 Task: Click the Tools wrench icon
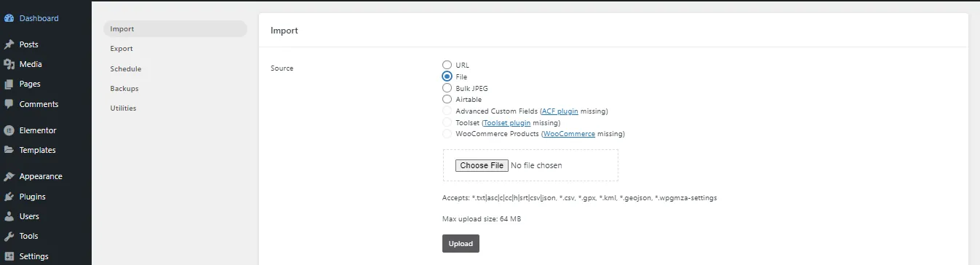click(9, 236)
